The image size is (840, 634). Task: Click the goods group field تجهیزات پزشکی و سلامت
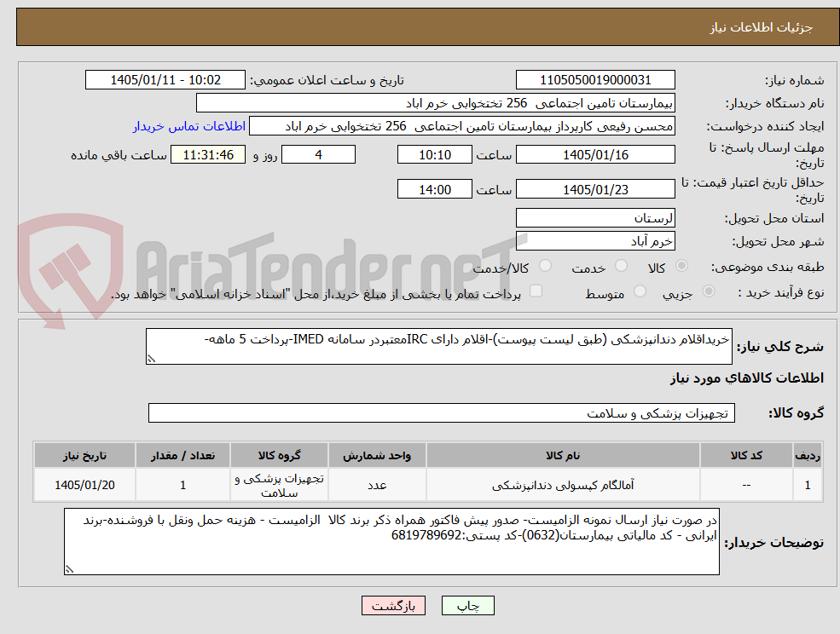tap(442, 412)
